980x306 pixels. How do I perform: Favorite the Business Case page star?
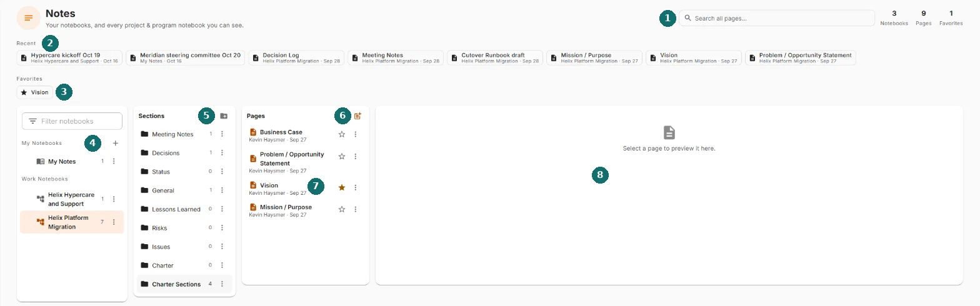(342, 134)
